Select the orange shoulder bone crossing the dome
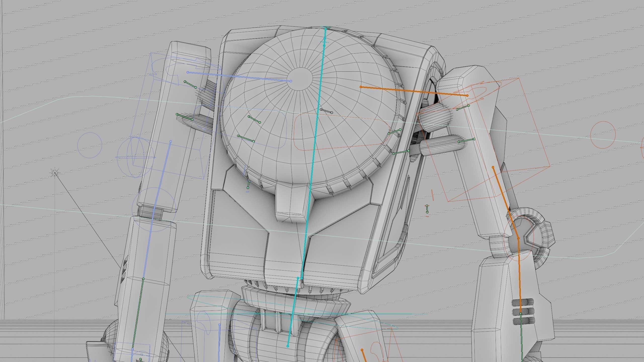The image size is (644, 362). [x=414, y=91]
